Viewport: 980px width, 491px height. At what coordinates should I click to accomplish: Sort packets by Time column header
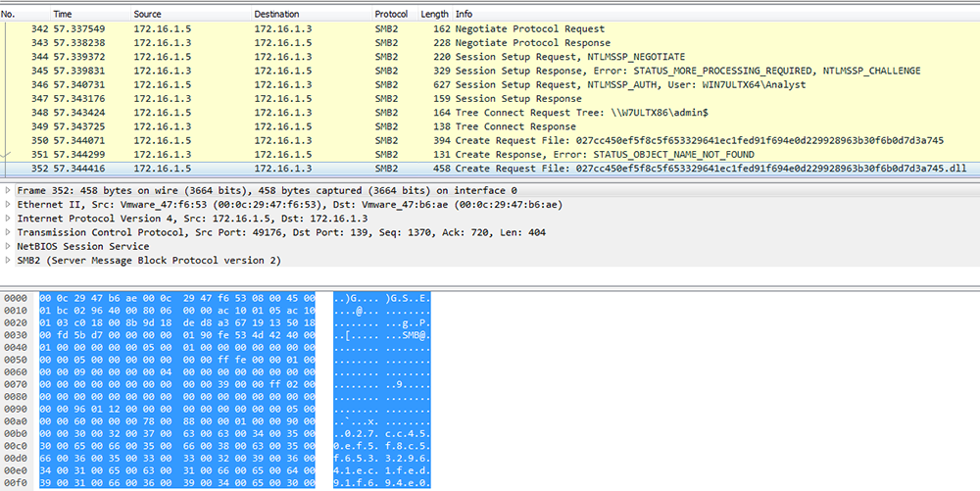click(90, 14)
